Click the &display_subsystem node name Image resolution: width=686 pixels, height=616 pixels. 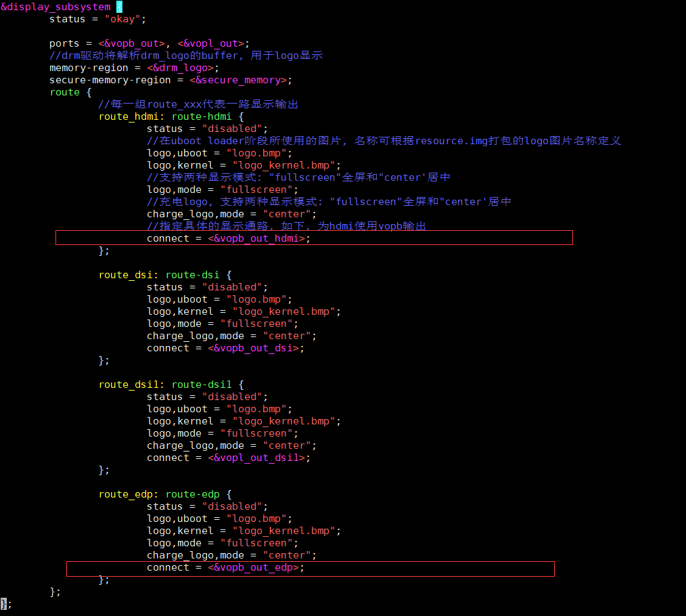(x=55, y=7)
